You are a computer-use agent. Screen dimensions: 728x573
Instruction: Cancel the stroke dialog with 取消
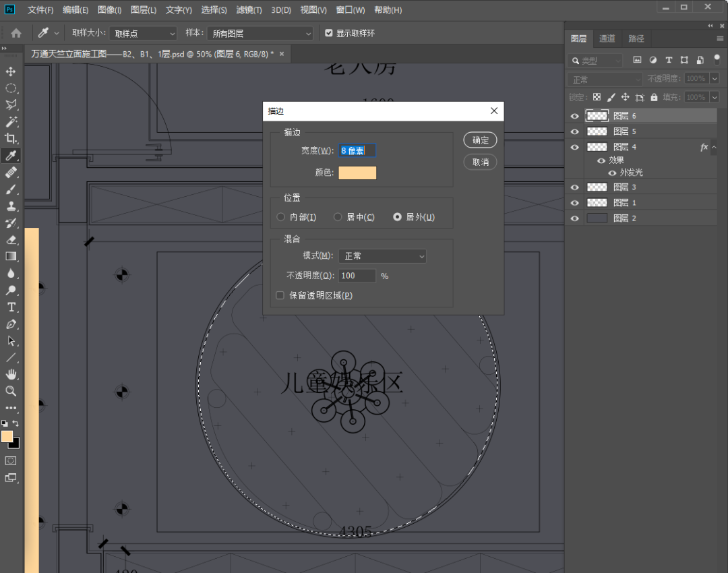pyautogui.click(x=480, y=162)
